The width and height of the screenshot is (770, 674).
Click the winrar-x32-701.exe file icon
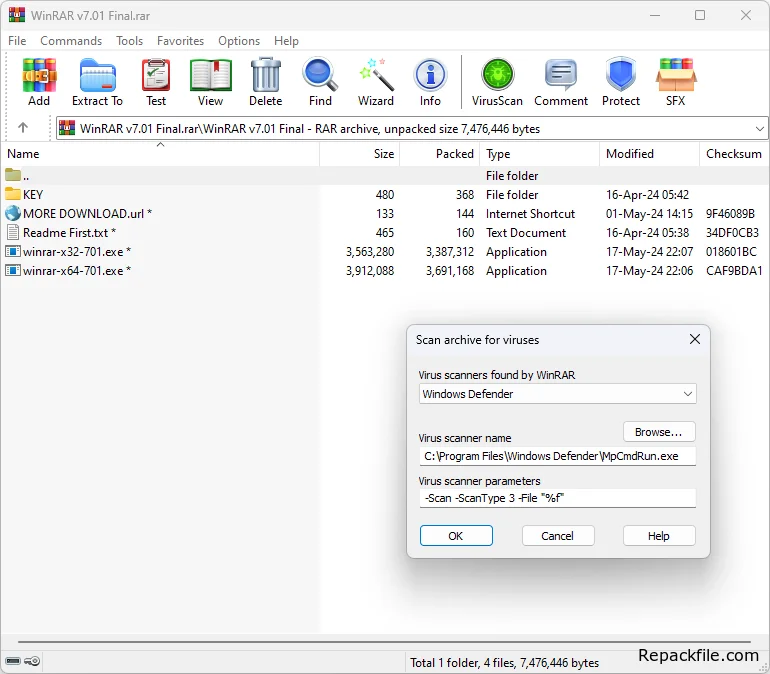coord(13,251)
